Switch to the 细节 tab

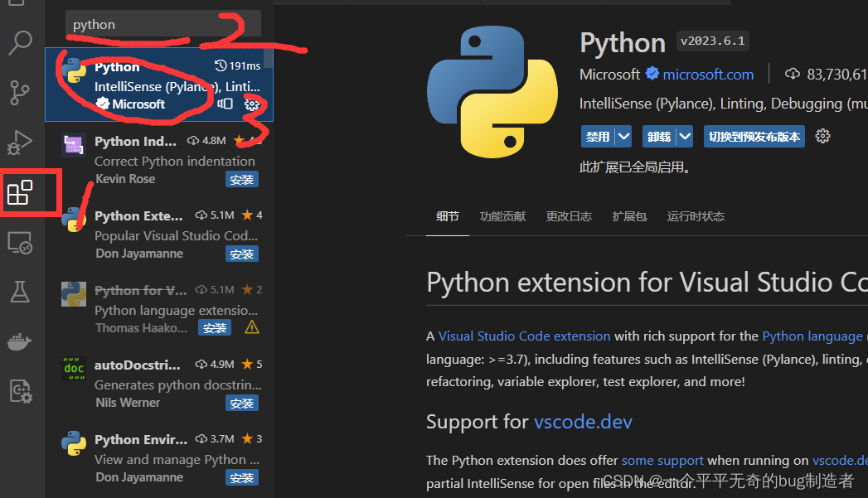click(x=448, y=216)
